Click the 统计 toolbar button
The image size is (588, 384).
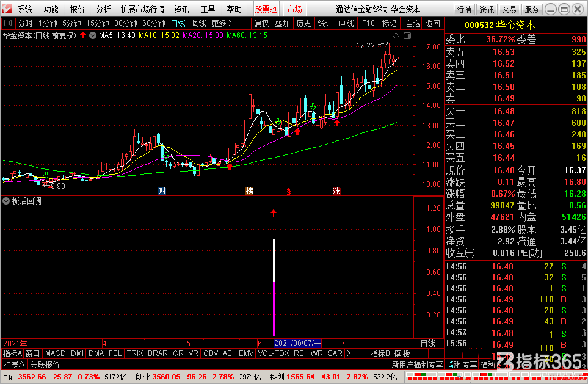click(x=325, y=24)
